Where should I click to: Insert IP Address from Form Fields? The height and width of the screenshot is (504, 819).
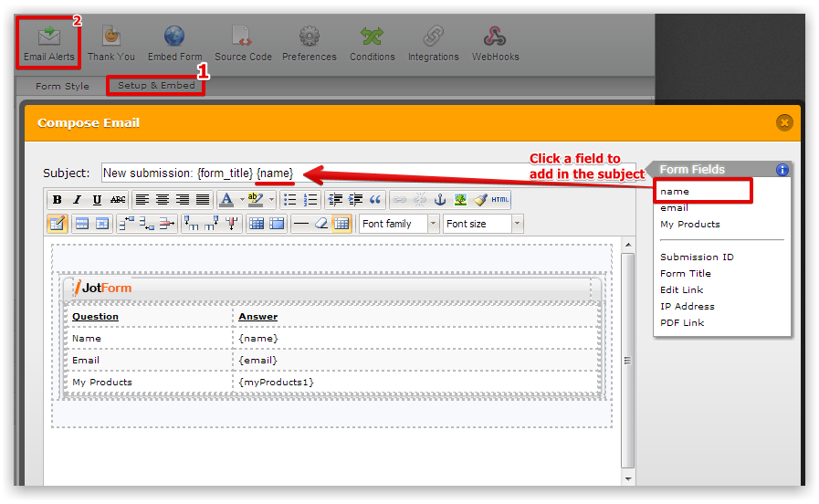click(x=688, y=306)
